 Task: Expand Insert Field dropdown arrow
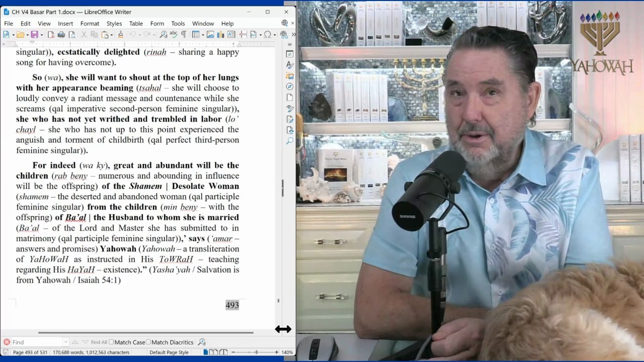coord(261,35)
